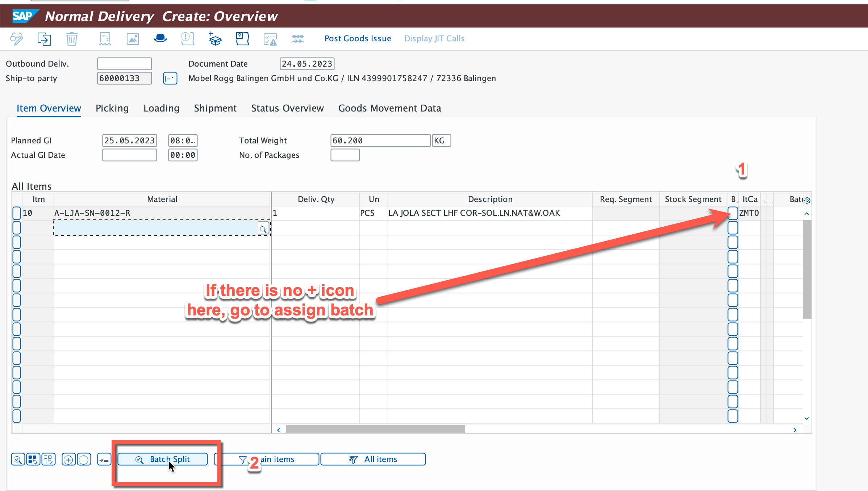Switch to the Picking tab
Image resolution: width=868 pixels, height=491 pixels.
point(112,108)
